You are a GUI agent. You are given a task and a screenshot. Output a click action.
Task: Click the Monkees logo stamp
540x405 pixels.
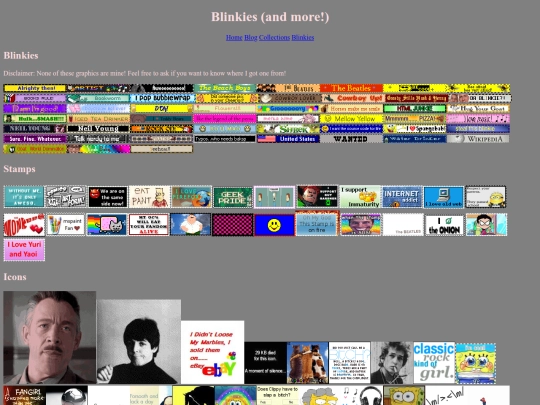click(x=24, y=225)
